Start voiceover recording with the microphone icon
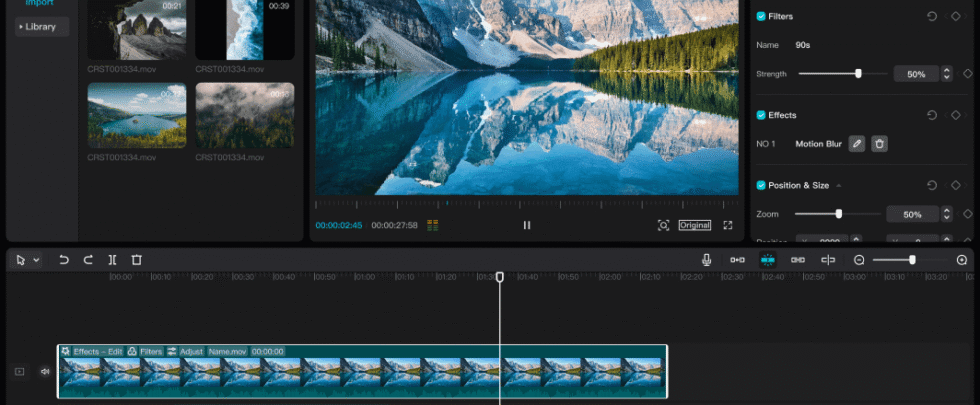980x405 pixels. coord(706,260)
